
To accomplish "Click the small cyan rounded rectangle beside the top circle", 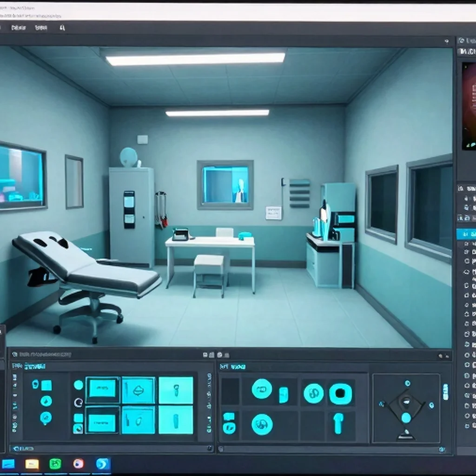I will [x=284, y=395].
